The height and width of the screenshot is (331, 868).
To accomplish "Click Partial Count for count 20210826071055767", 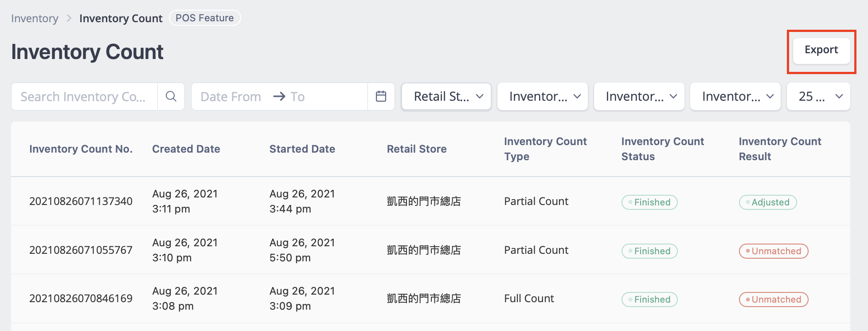I will [536, 250].
